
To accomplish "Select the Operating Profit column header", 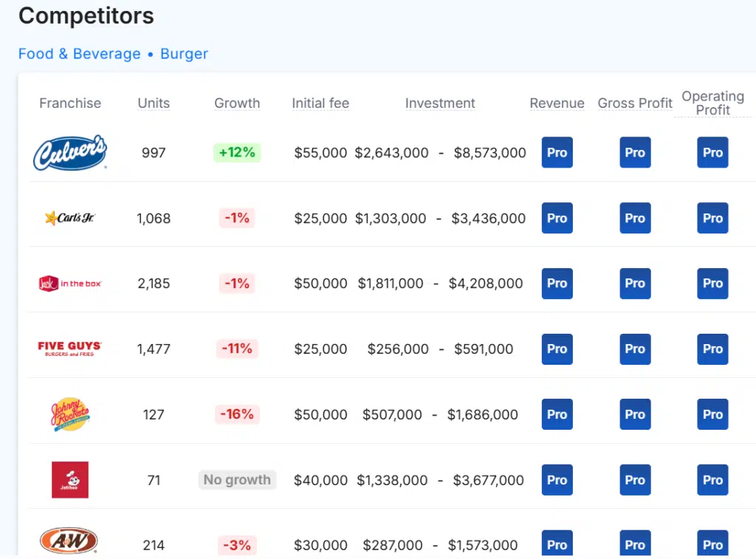I will click(x=712, y=103).
